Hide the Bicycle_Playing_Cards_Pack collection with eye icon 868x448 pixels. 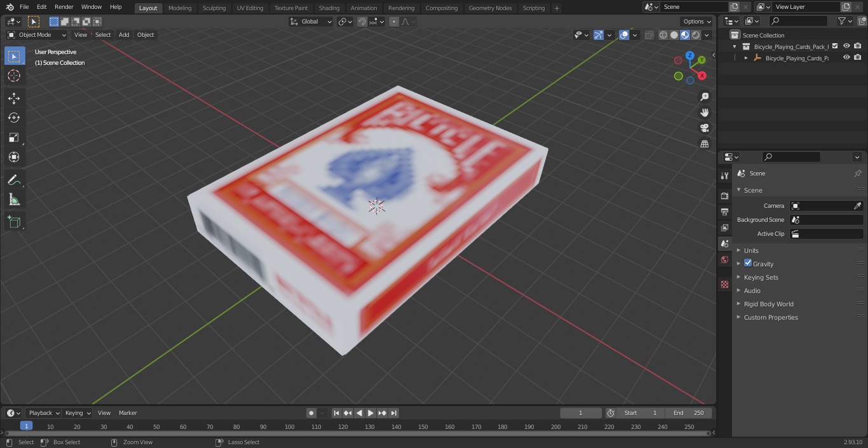click(846, 46)
